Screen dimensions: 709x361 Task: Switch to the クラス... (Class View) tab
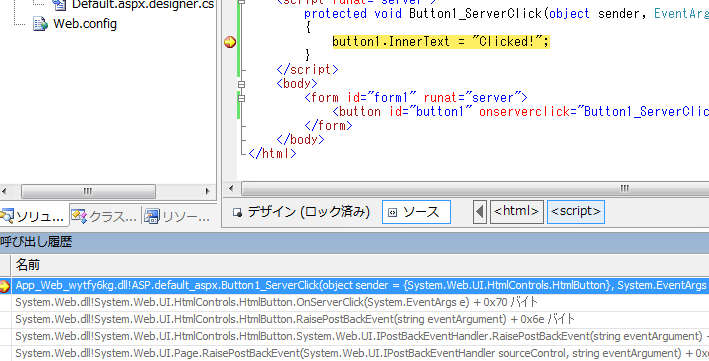(x=105, y=217)
